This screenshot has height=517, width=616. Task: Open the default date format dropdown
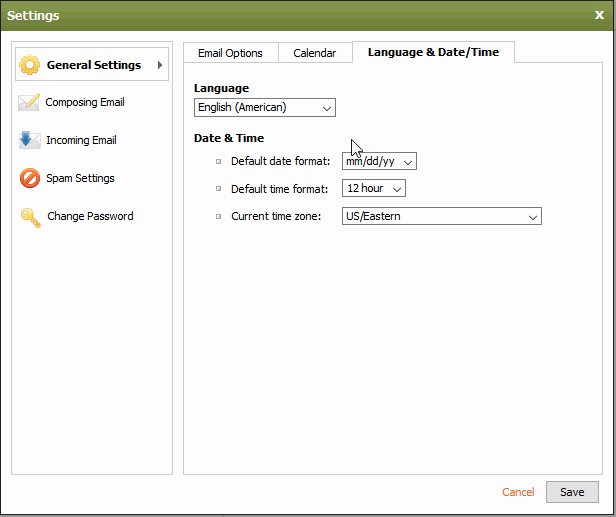point(379,161)
